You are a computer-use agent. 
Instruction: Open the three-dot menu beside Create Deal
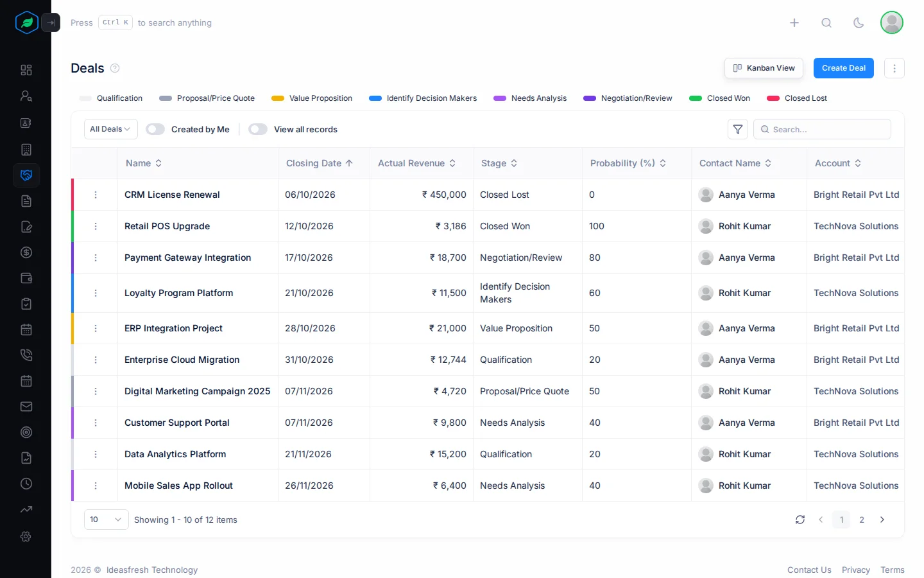coord(894,68)
